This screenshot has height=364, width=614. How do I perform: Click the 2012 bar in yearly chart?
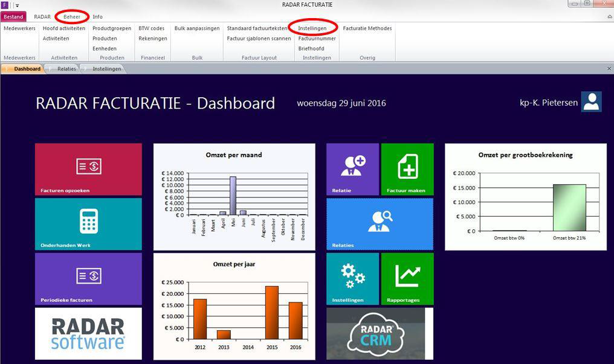pos(199,319)
